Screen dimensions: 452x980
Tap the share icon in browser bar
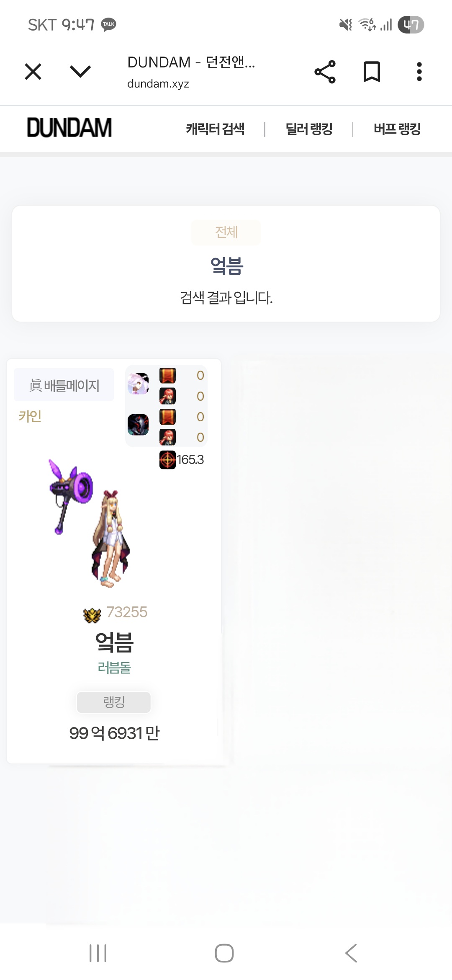pos(325,72)
